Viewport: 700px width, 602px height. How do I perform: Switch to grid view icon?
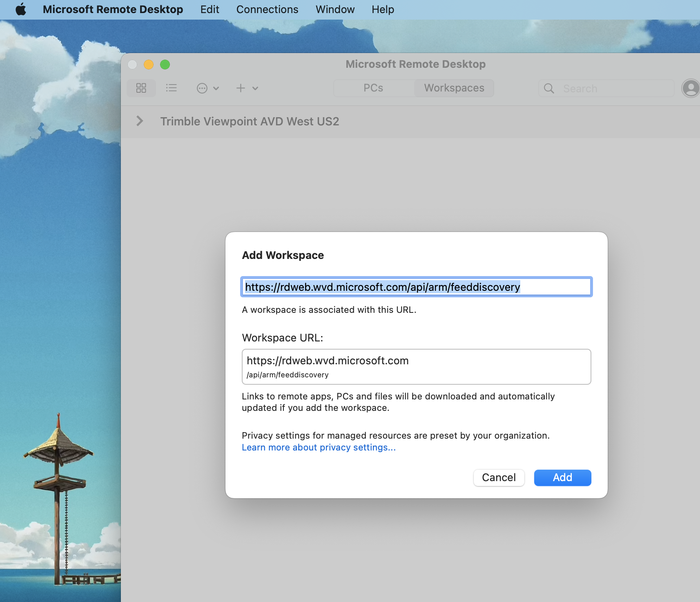(141, 88)
